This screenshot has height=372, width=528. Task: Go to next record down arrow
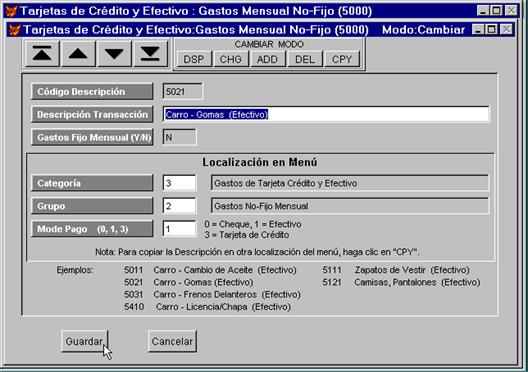[x=114, y=54]
